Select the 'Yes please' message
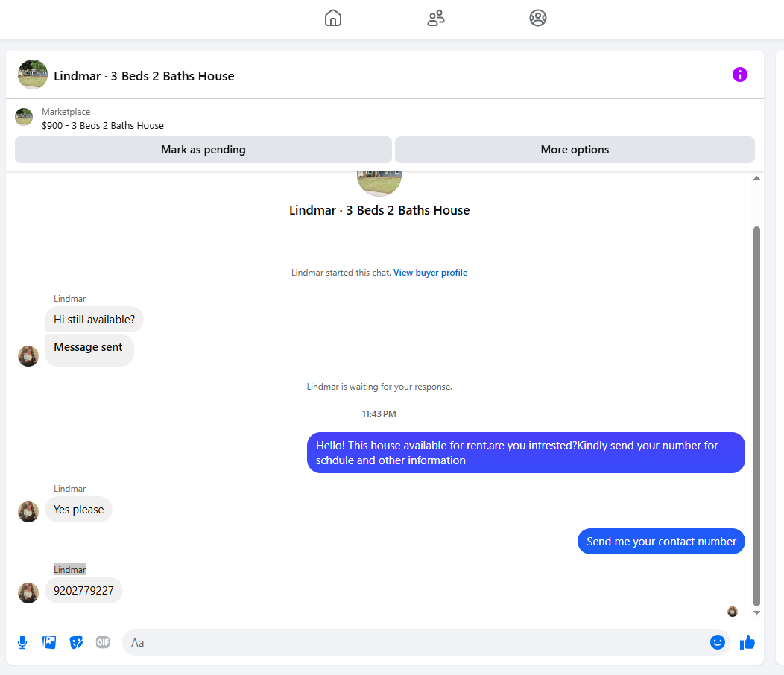 (78, 510)
